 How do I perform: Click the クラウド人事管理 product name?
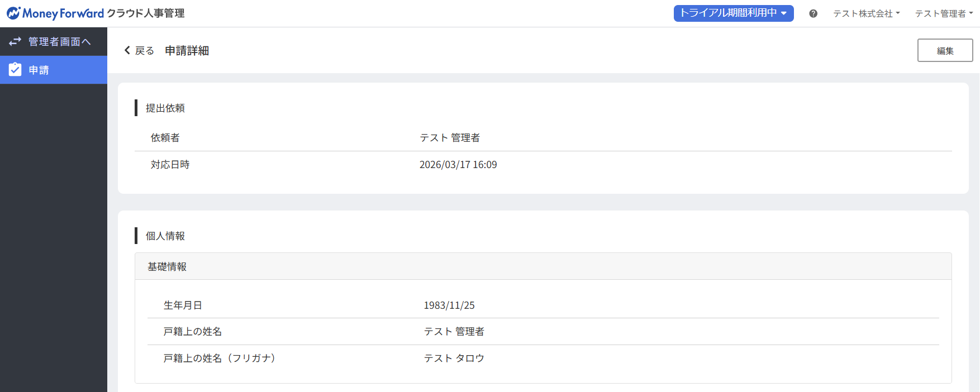(x=145, y=13)
